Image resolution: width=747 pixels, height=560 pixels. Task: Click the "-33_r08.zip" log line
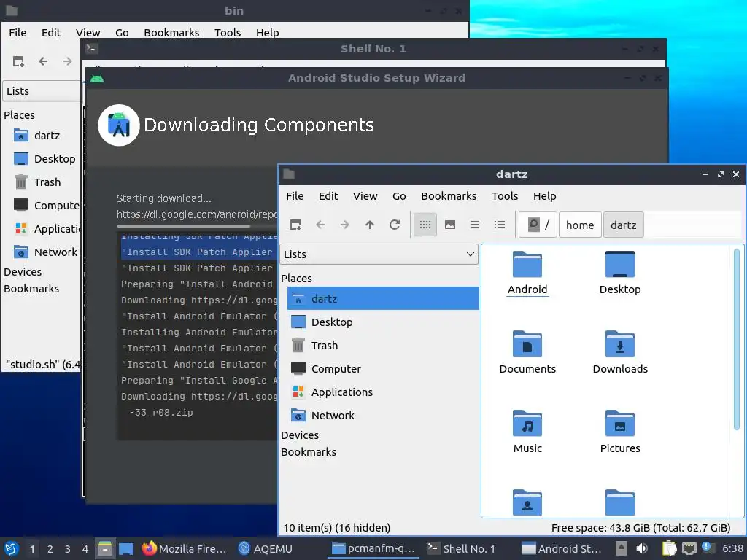(x=161, y=413)
